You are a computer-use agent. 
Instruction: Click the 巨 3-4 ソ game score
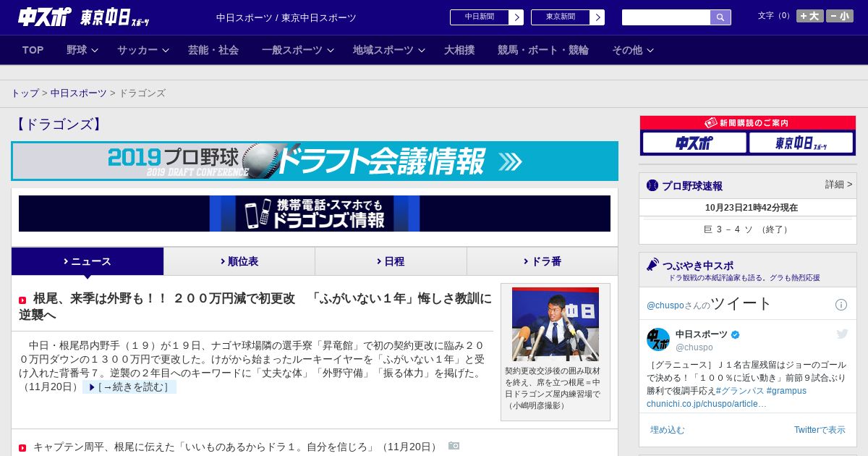(x=747, y=229)
